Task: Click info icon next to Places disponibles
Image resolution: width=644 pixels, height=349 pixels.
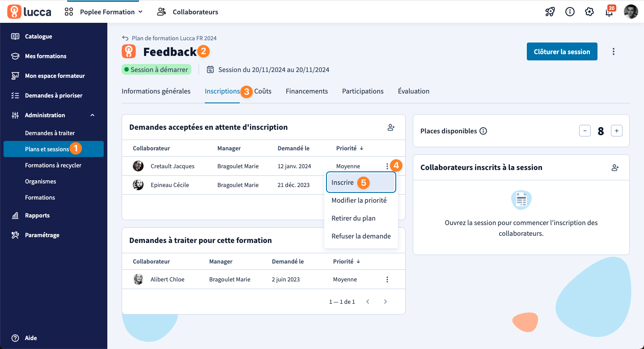Action: 483,131
